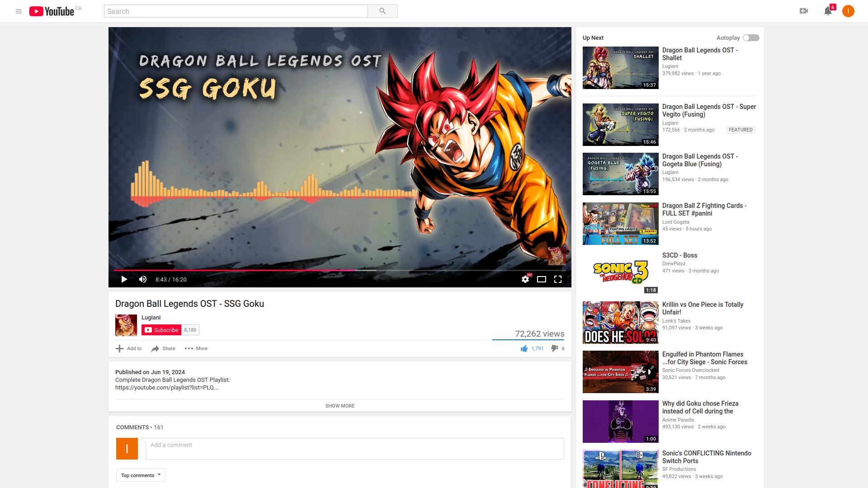Play the video
Screen dimensions: 868x488
click(124, 279)
